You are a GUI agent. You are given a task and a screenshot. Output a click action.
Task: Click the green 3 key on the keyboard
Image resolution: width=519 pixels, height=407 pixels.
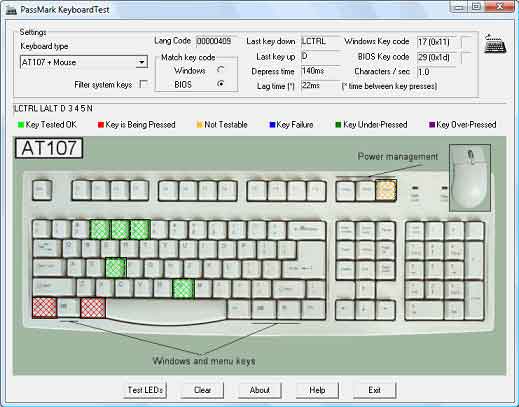pos(100,230)
